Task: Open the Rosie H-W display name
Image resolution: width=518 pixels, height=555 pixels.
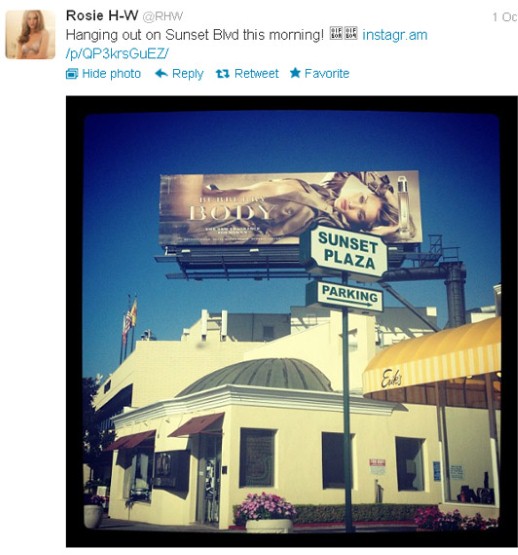Action: [102, 16]
